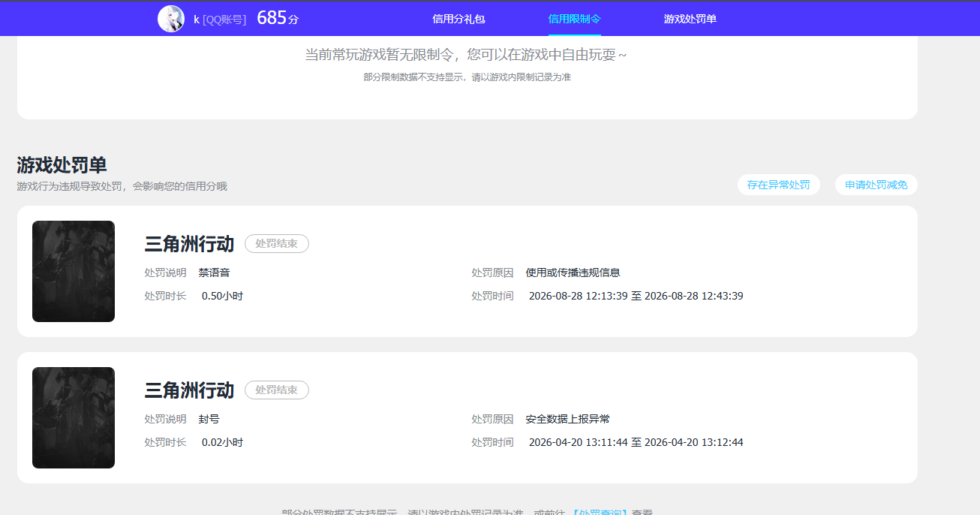Switch to the 游戏处罚单 tab
The width and height of the screenshot is (980, 515).
click(690, 19)
